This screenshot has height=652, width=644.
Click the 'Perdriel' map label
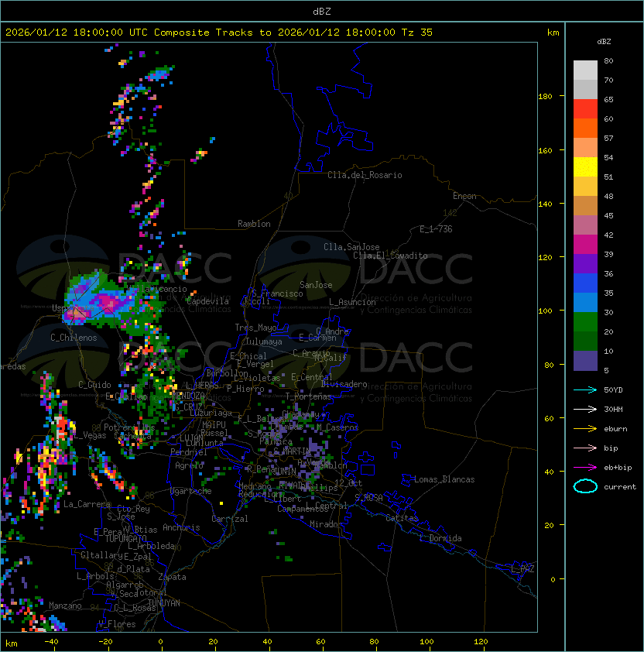[189, 451]
